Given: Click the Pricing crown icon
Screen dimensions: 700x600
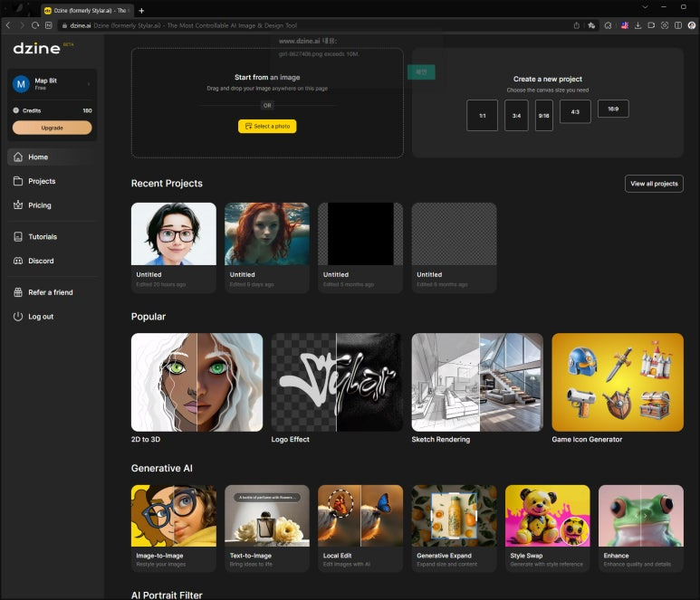Looking at the screenshot, I should (18, 205).
